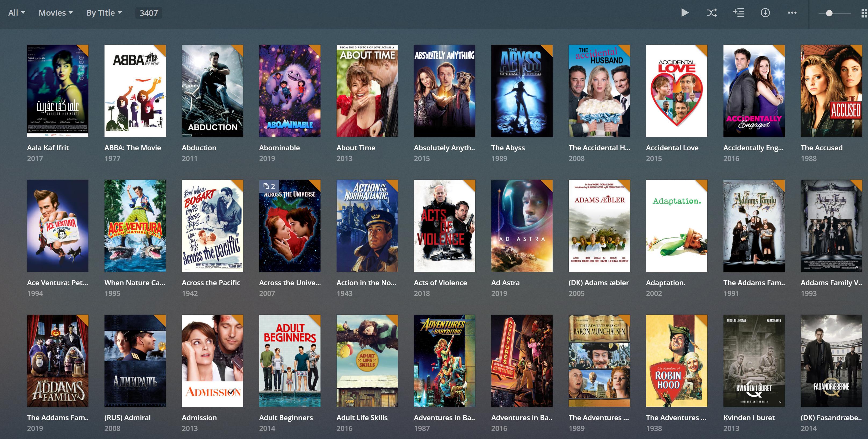This screenshot has height=439, width=868.
Task: Click the 3407 item count badge
Action: (x=149, y=13)
